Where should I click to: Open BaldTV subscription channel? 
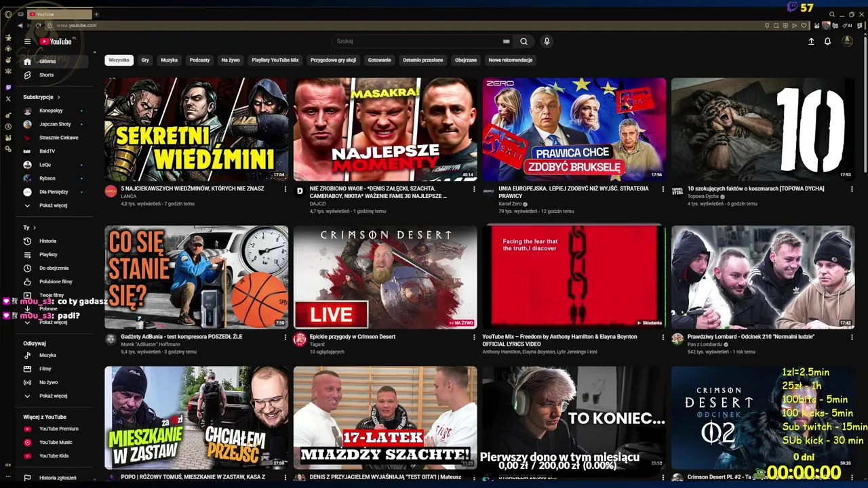pos(54,151)
